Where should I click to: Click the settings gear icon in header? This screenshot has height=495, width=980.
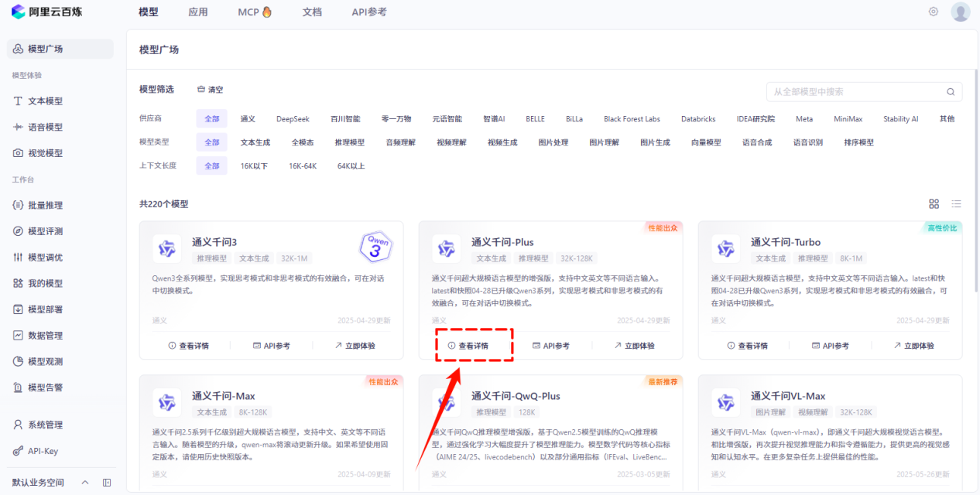point(933,12)
